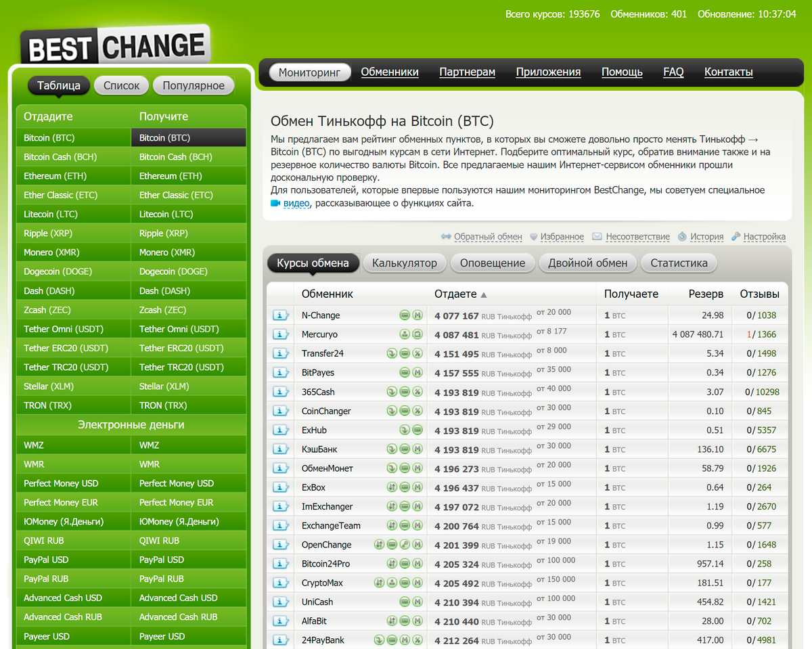812x649 pixels.
Task: Click the arrows badge icon on ExBox row
Action: point(392,487)
